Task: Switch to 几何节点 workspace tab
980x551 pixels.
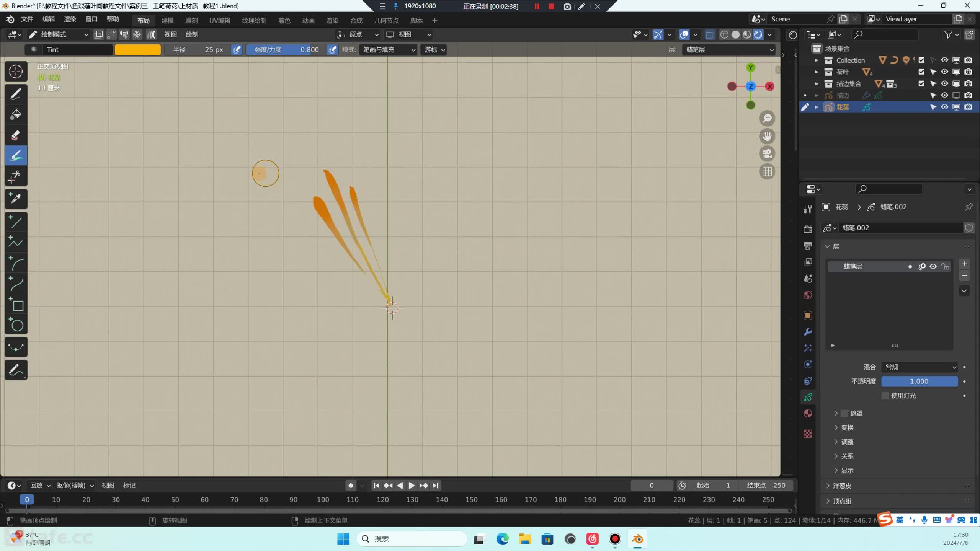Action: 386,21
